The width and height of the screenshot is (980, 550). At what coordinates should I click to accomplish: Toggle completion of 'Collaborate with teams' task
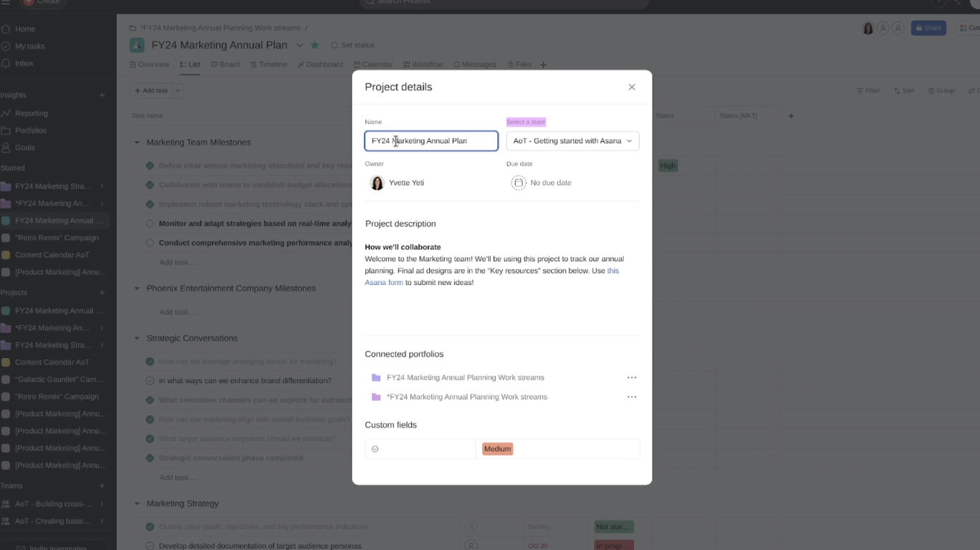click(x=150, y=185)
